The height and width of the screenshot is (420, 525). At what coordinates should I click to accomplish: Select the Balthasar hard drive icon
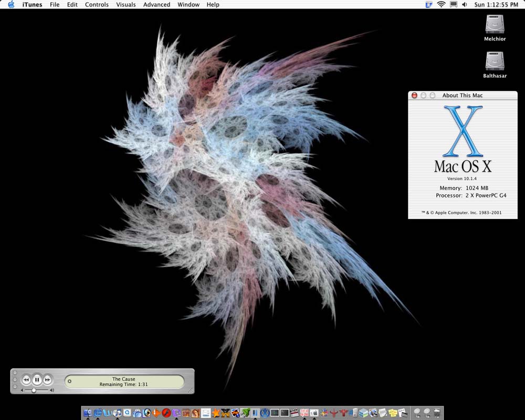click(x=495, y=60)
